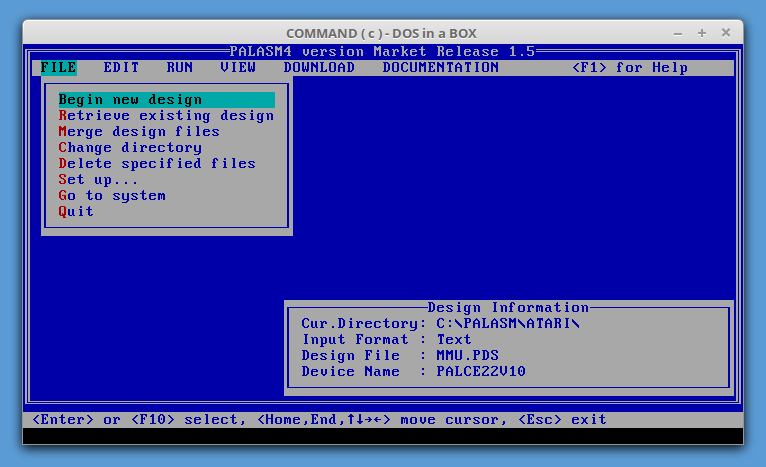The height and width of the screenshot is (467, 766).
Task: Choose Change directory option
Action: (130, 148)
